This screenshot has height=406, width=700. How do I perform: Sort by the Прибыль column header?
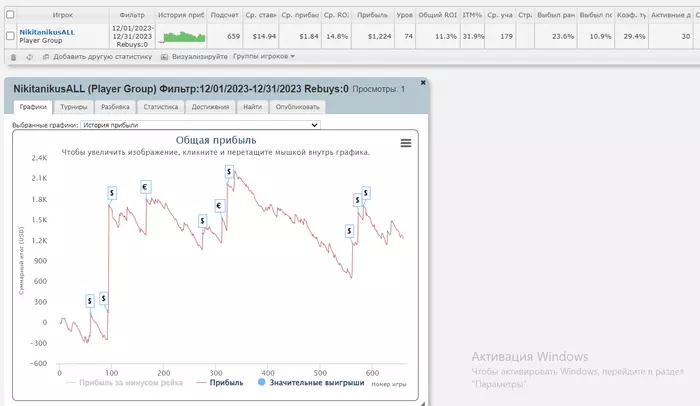372,15
